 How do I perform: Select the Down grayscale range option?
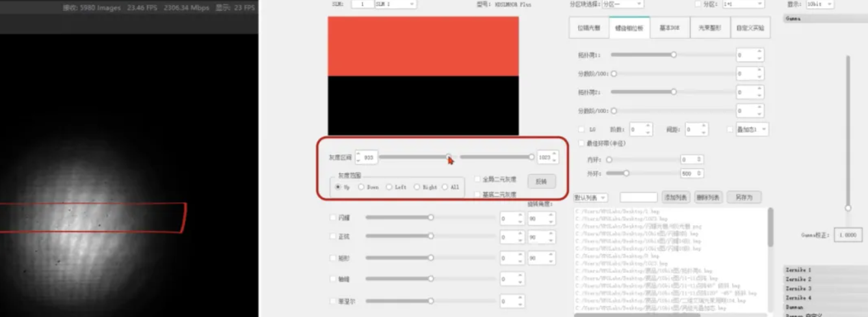[361, 187]
